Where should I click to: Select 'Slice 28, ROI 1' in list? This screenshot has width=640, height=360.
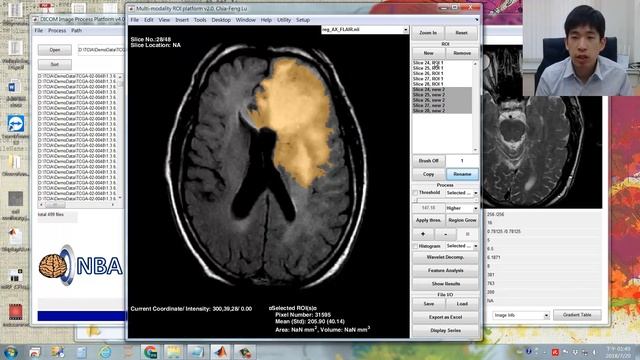tap(442, 84)
